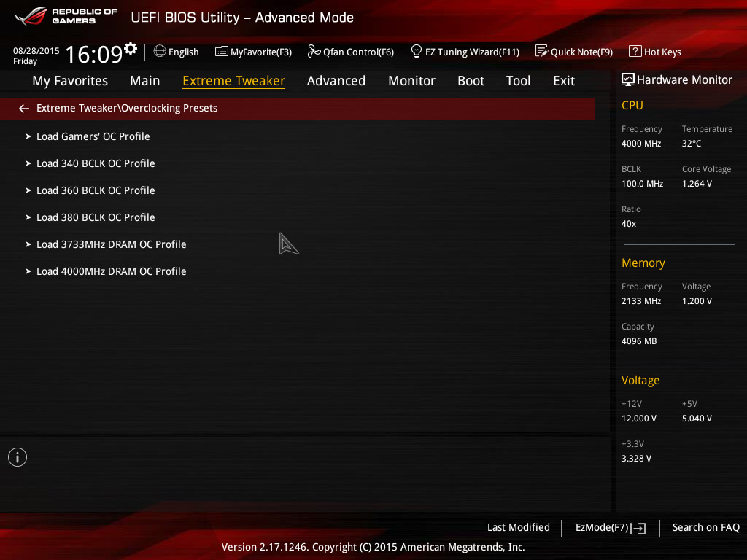
Task: Switch to the Boot tab
Action: click(x=471, y=81)
